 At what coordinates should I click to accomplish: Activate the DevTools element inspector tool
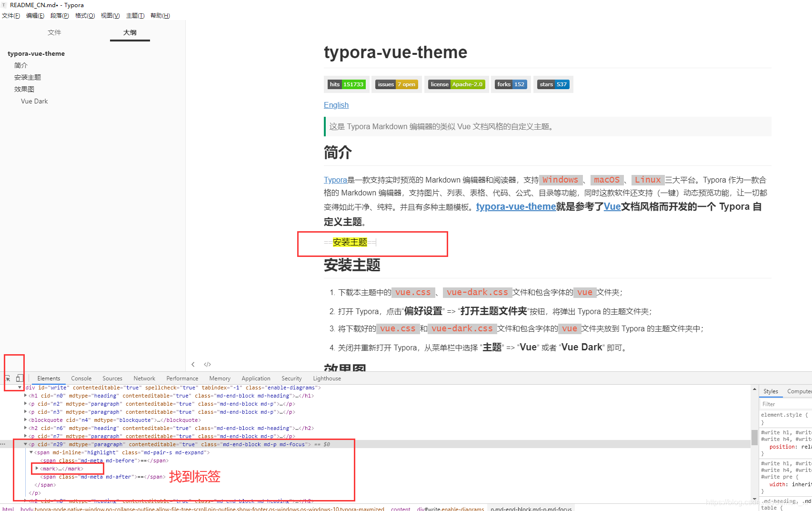[8, 378]
